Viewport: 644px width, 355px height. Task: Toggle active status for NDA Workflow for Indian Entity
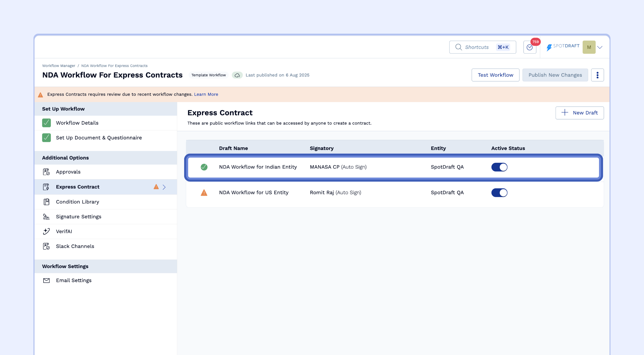coord(499,167)
